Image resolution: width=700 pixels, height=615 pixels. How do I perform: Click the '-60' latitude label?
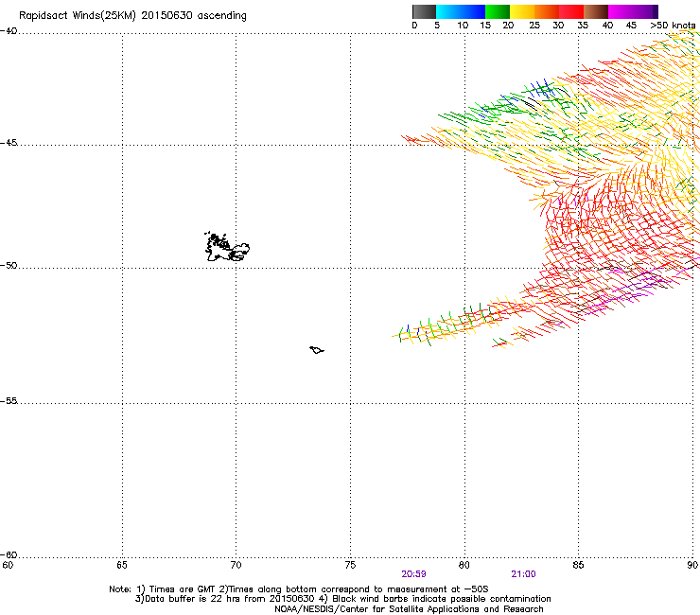click(x=9, y=554)
